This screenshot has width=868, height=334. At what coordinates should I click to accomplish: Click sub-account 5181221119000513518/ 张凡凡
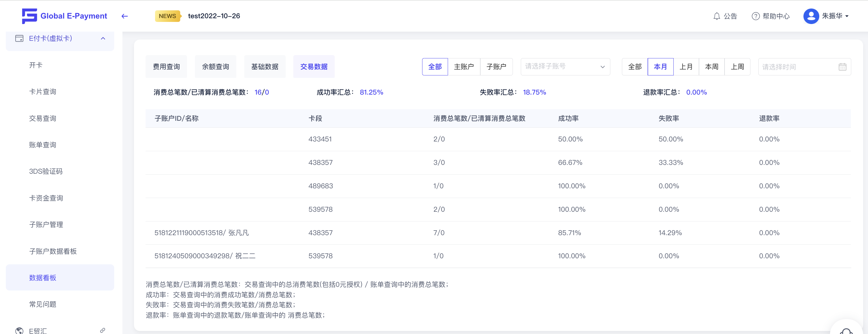pyautogui.click(x=202, y=233)
